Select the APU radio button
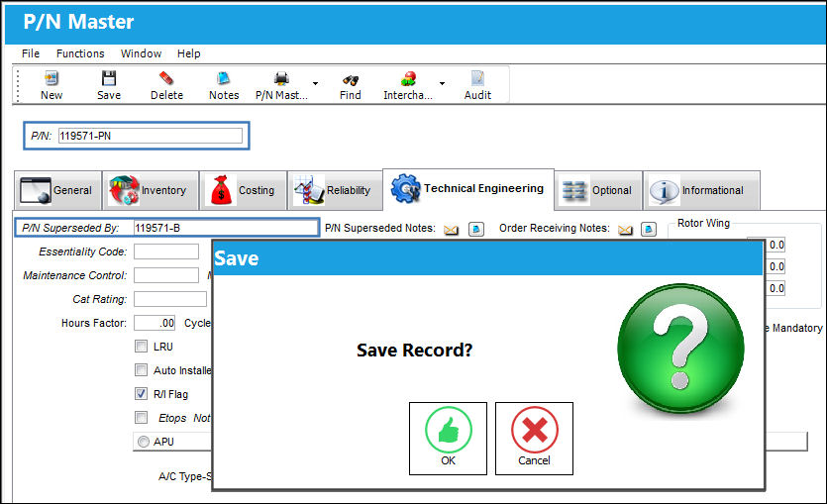827x504 pixels. click(x=143, y=442)
